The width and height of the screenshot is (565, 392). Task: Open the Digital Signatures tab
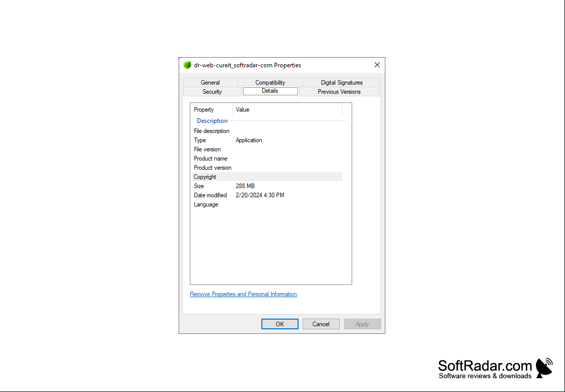(x=341, y=83)
